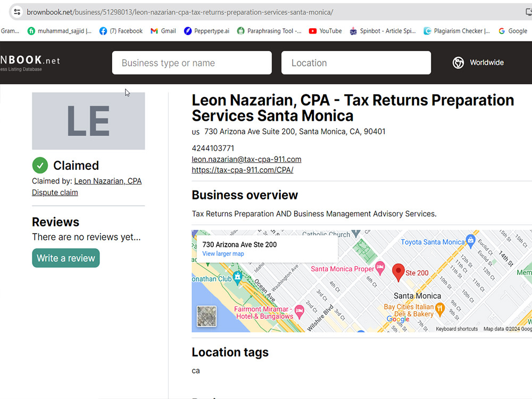Click the Fairmont Miramar hotel marker
Viewport: 532px width, 399px height.
click(x=299, y=311)
